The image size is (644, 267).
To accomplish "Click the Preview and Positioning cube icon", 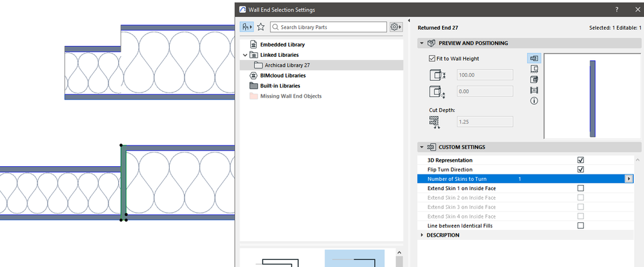I will 431,43.
